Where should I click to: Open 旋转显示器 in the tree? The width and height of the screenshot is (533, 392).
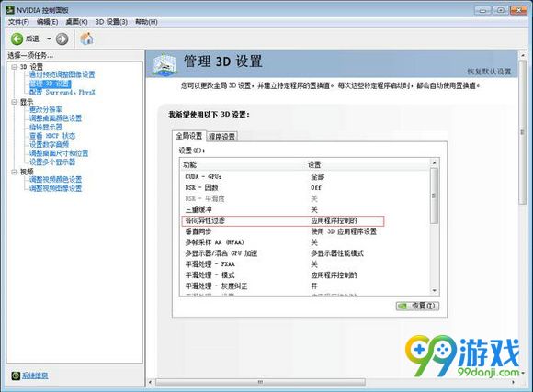pos(46,127)
